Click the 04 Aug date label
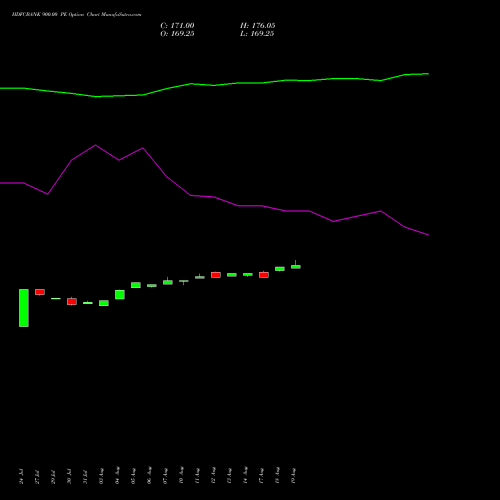 pos(117,476)
